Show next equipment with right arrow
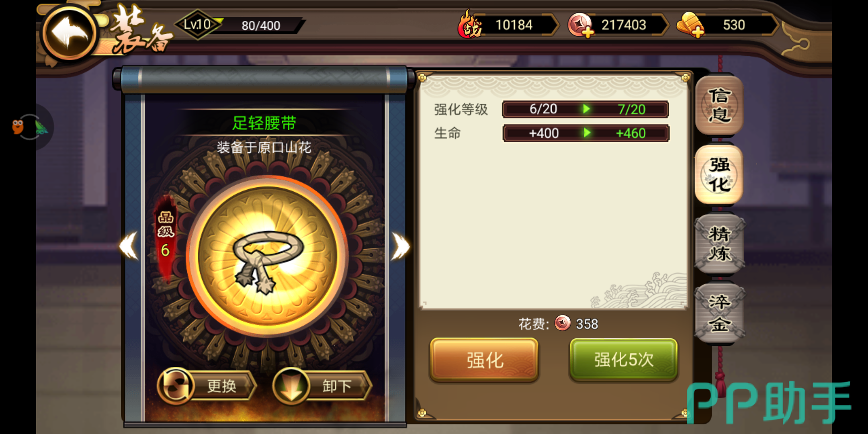 pyautogui.click(x=400, y=246)
